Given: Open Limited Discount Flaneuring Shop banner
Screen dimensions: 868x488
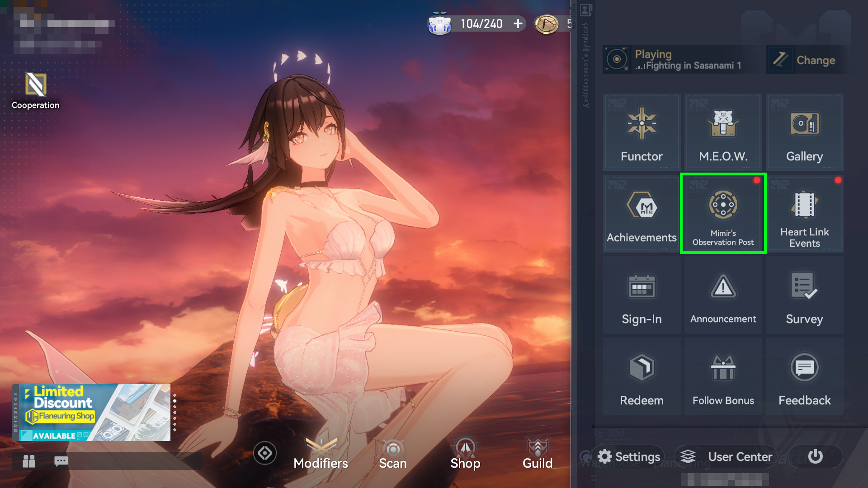Looking at the screenshot, I should click(x=91, y=413).
